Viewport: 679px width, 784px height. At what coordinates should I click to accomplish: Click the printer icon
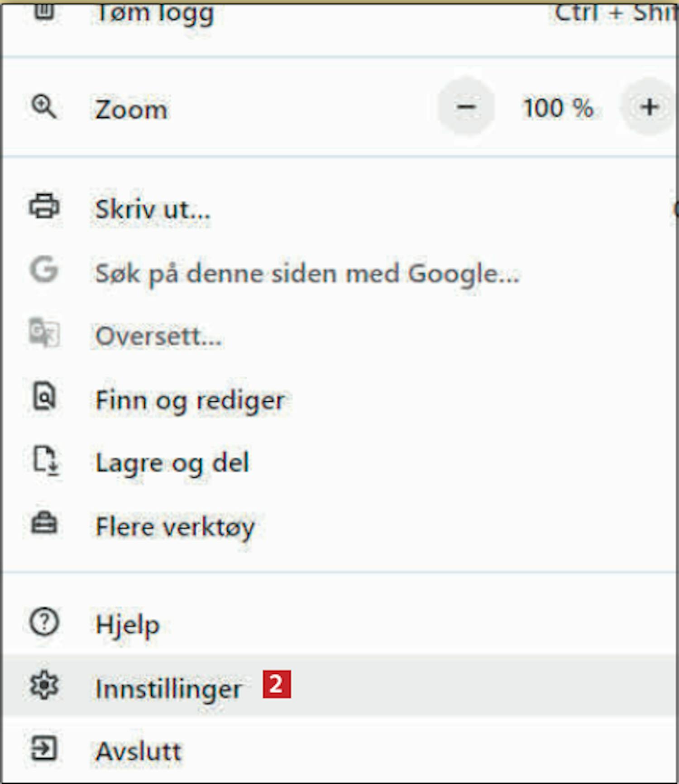tap(44, 207)
